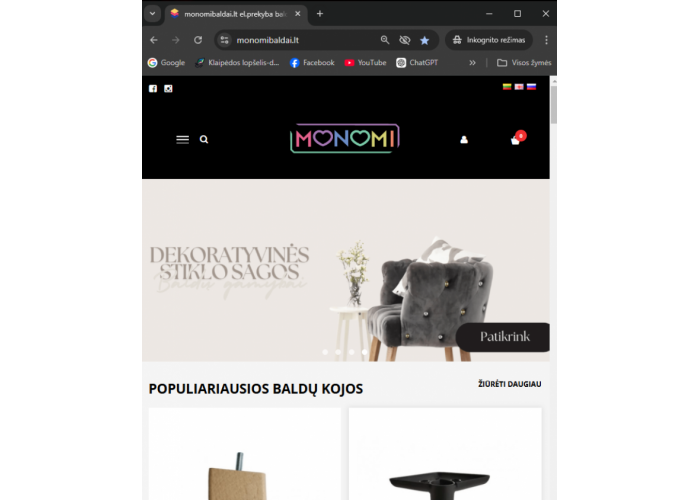Open the Instagram icon in site header
Viewport: 700px width, 500px height.
point(168,88)
